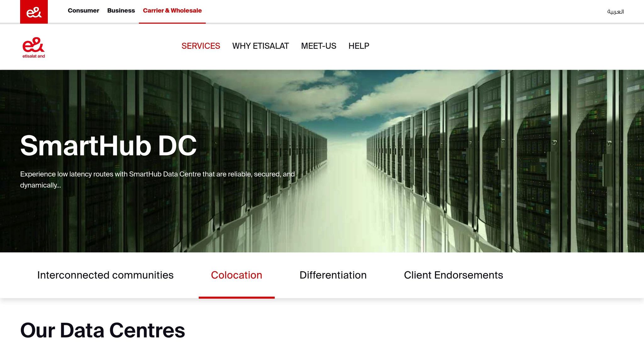This screenshot has height=362, width=644.
Task: Select Client Endorsements tab
Action: click(453, 275)
